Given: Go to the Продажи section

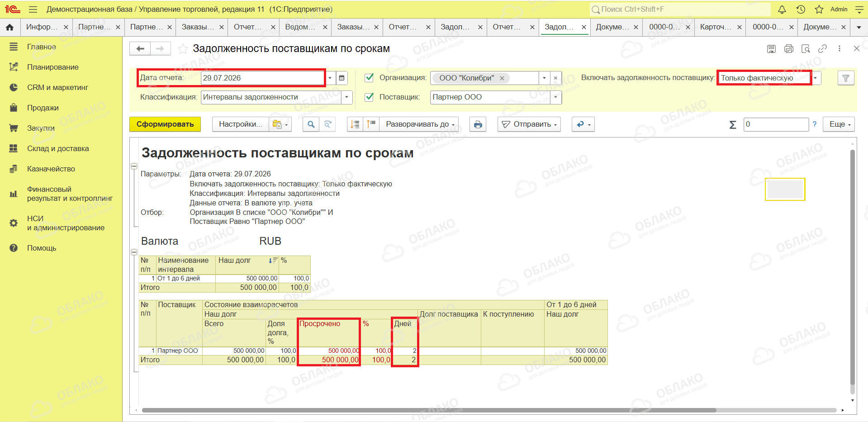Looking at the screenshot, I should (x=43, y=108).
